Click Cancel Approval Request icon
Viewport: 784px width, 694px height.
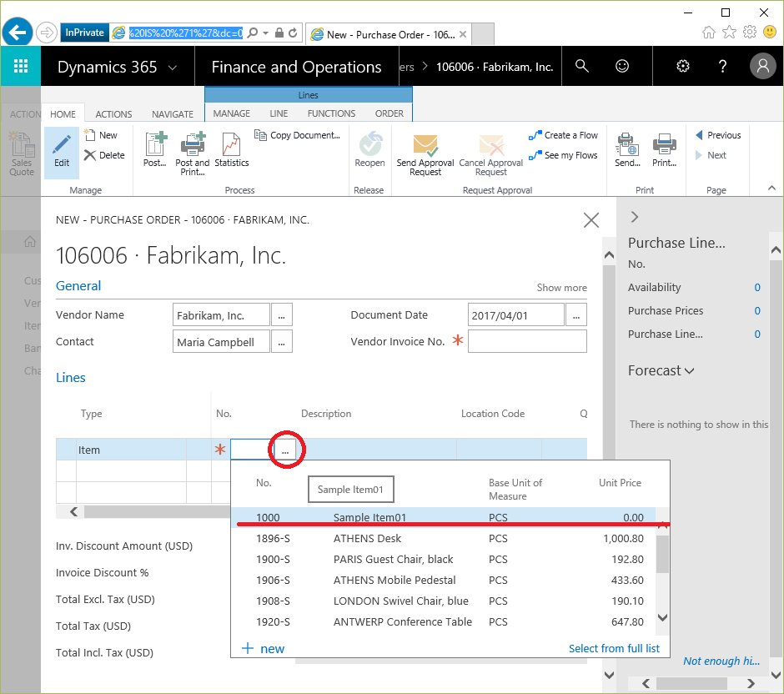pos(491,155)
